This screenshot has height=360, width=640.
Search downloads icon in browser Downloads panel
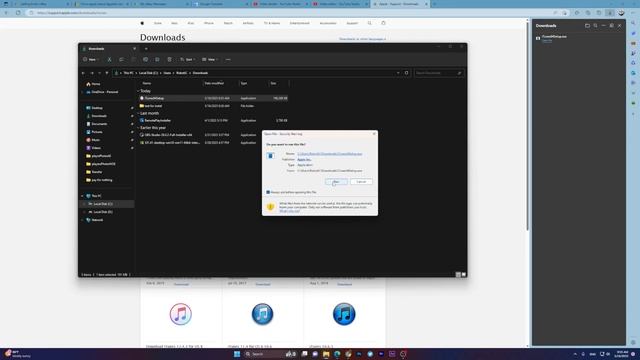pos(596,26)
